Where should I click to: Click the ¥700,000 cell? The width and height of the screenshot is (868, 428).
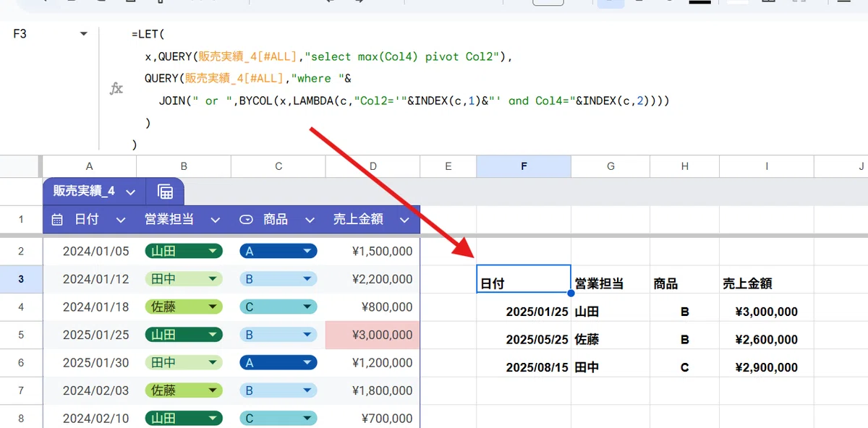(373, 418)
